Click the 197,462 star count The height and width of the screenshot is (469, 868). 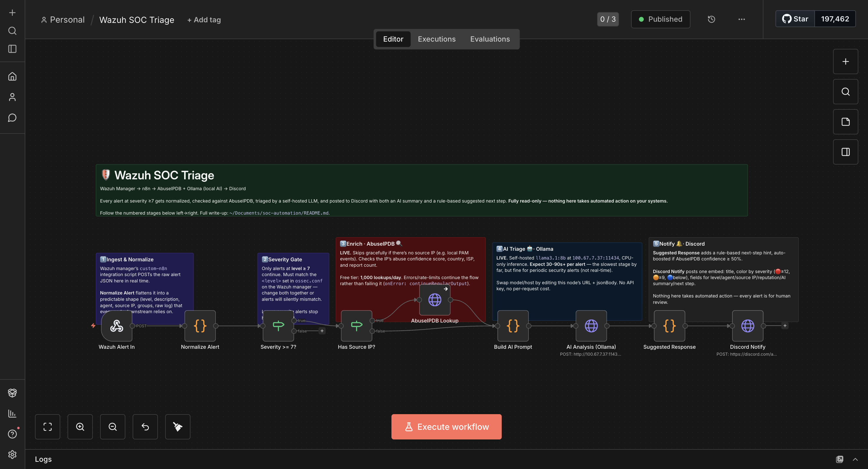tap(835, 19)
